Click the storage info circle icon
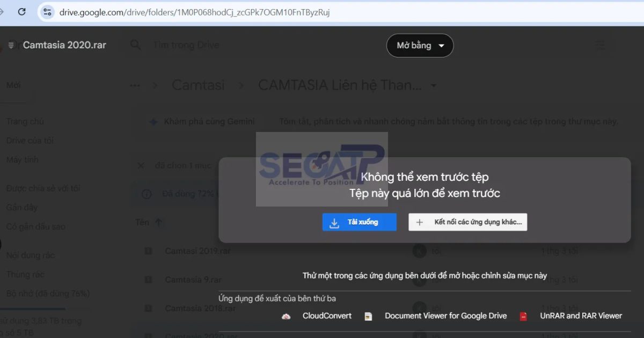The image size is (644, 338). [x=147, y=194]
